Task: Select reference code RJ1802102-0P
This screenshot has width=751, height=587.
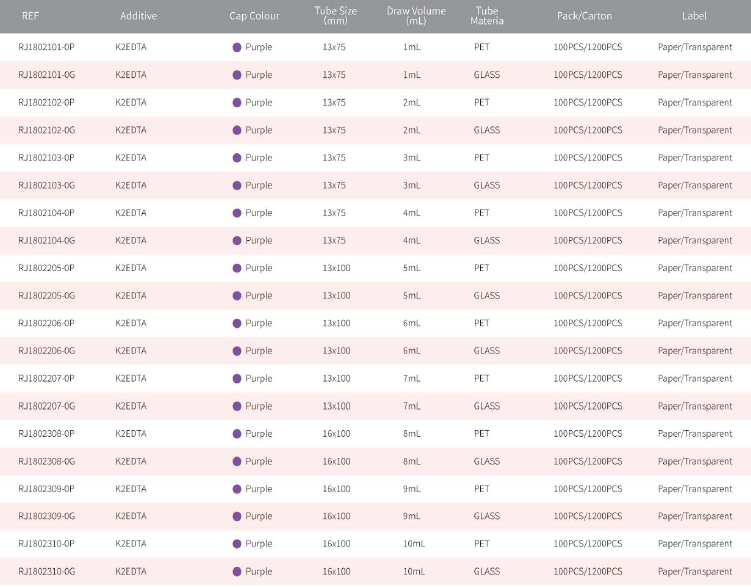Action: click(46, 102)
